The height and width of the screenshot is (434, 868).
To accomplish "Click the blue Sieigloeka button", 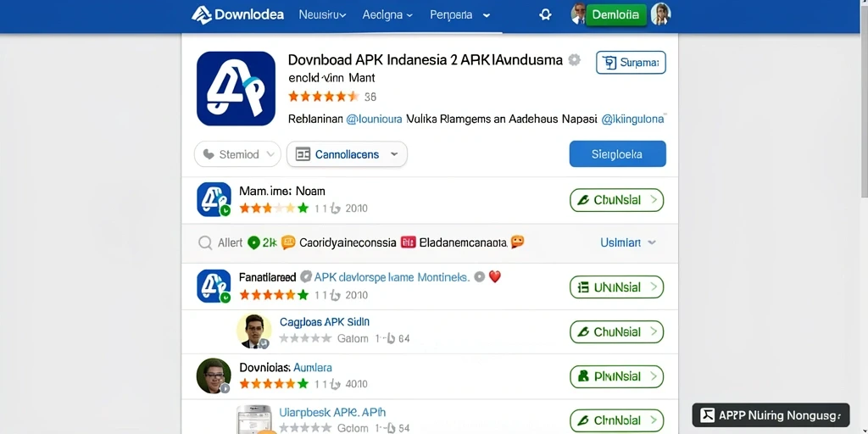I will tap(618, 154).
